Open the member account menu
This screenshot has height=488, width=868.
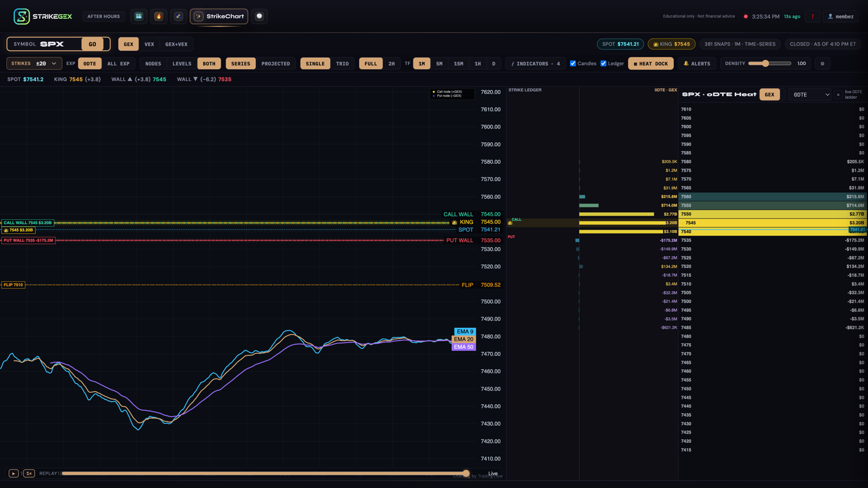point(841,17)
